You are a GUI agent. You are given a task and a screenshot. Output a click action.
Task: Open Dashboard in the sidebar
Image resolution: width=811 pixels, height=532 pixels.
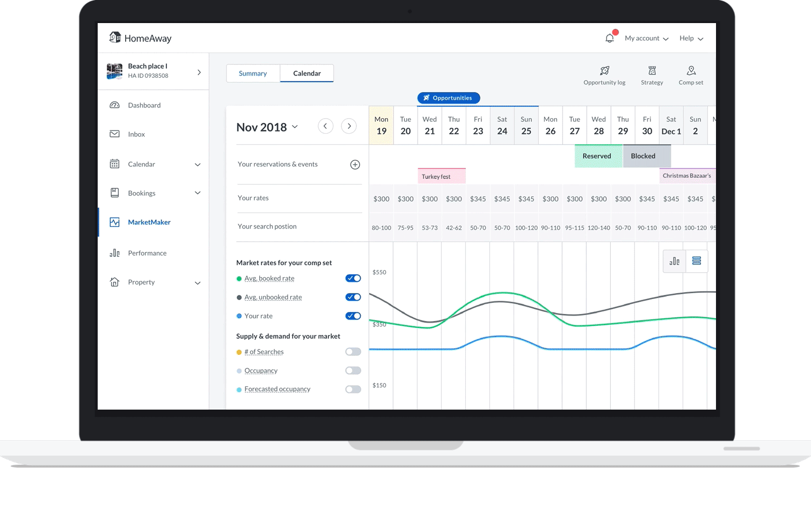[x=144, y=105]
